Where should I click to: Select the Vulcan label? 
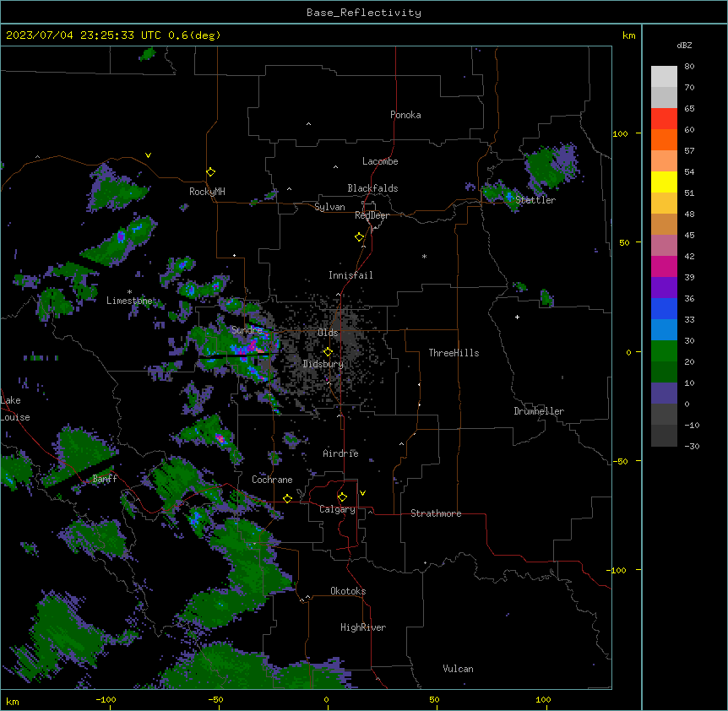(x=458, y=669)
